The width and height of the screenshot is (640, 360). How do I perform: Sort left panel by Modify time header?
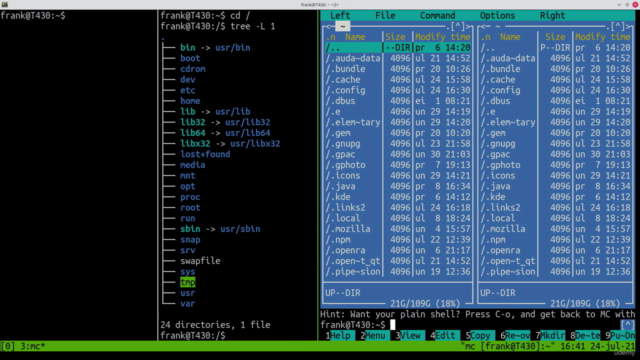point(442,37)
